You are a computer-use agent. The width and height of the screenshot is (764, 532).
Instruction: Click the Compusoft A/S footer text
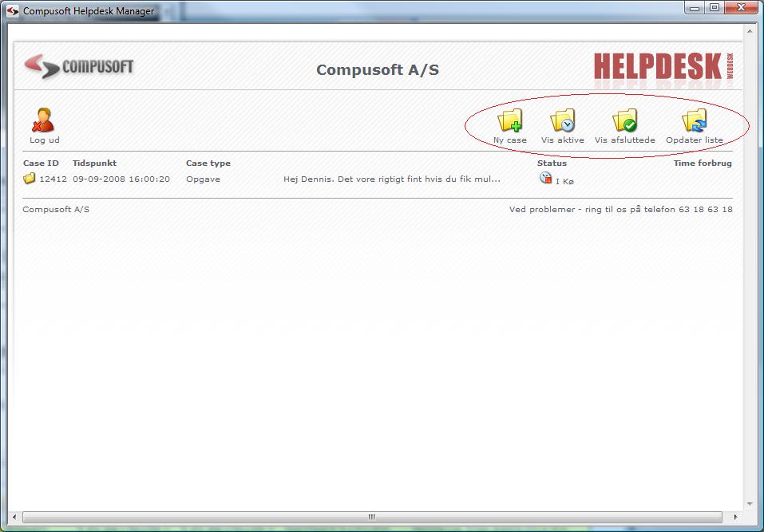pyautogui.click(x=56, y=209)
